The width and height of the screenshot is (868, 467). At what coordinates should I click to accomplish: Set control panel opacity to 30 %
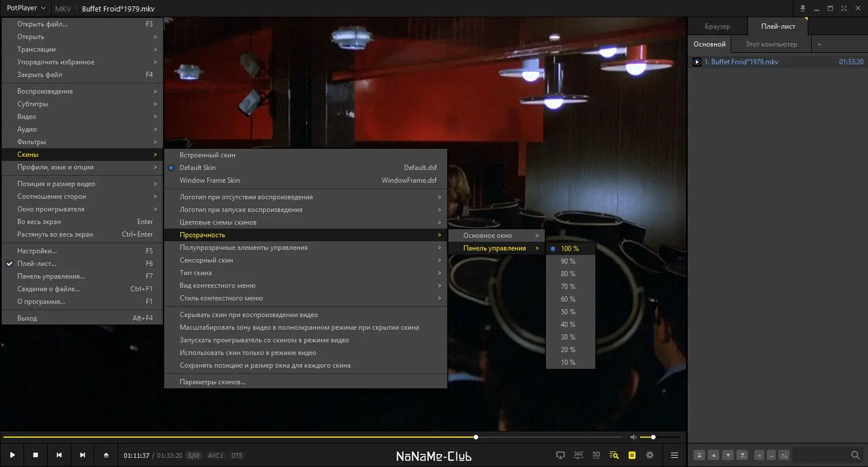(x=570, y=337)
